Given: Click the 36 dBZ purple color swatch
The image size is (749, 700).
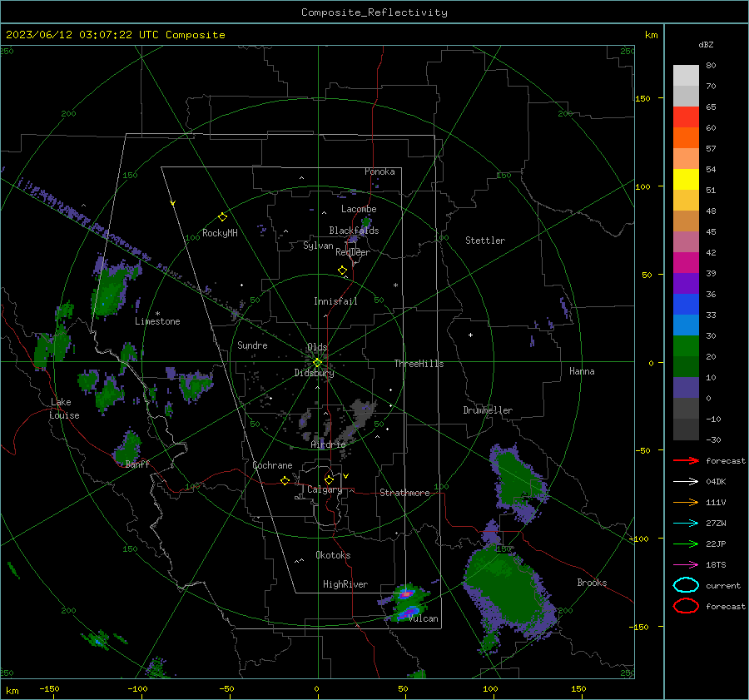Looking at the screenshot, I should [x=686, y=283].
